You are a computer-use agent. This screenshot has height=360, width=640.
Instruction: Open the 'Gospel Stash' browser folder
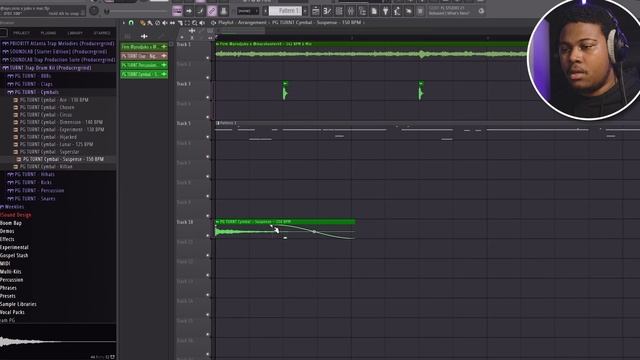tap(14, 256)
